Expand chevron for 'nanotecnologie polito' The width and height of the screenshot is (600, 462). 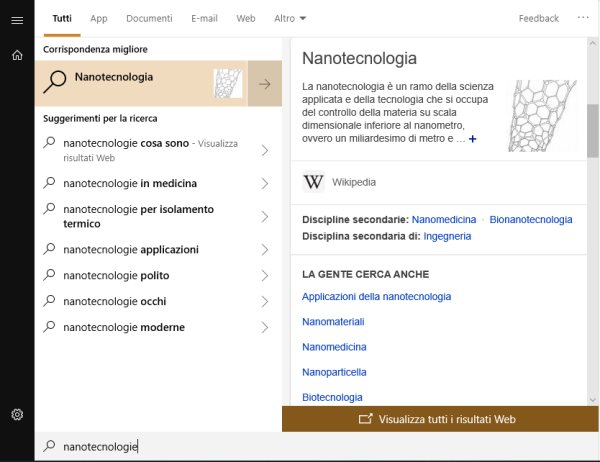click(x=265, y=276)
